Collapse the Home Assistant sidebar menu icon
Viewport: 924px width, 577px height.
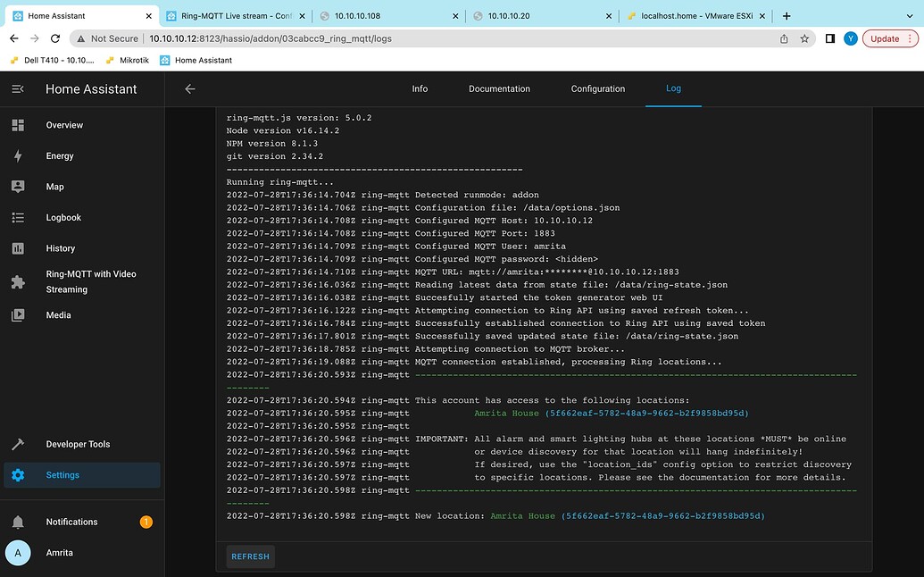18,89
